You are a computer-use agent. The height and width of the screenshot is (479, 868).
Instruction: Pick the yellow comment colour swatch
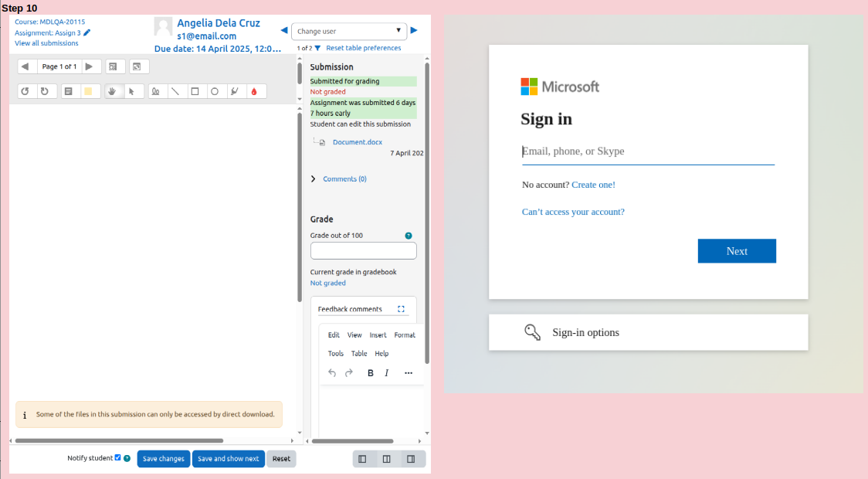click(x=88, y=91)
